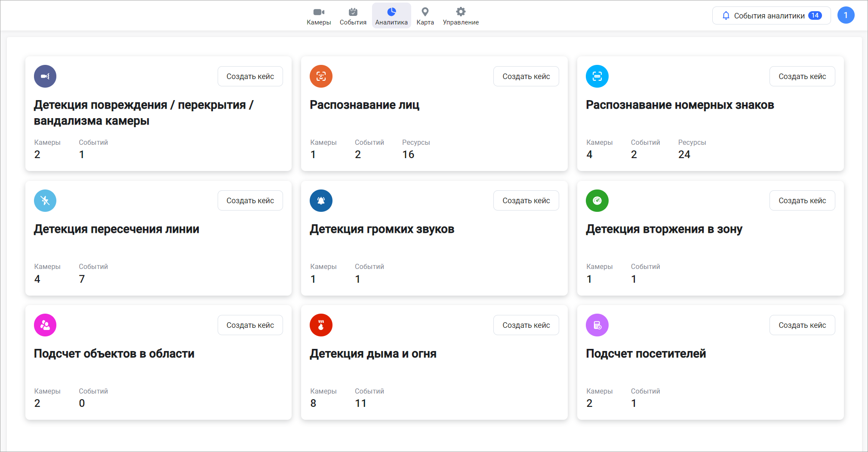Open the Камеры tab

319,16
